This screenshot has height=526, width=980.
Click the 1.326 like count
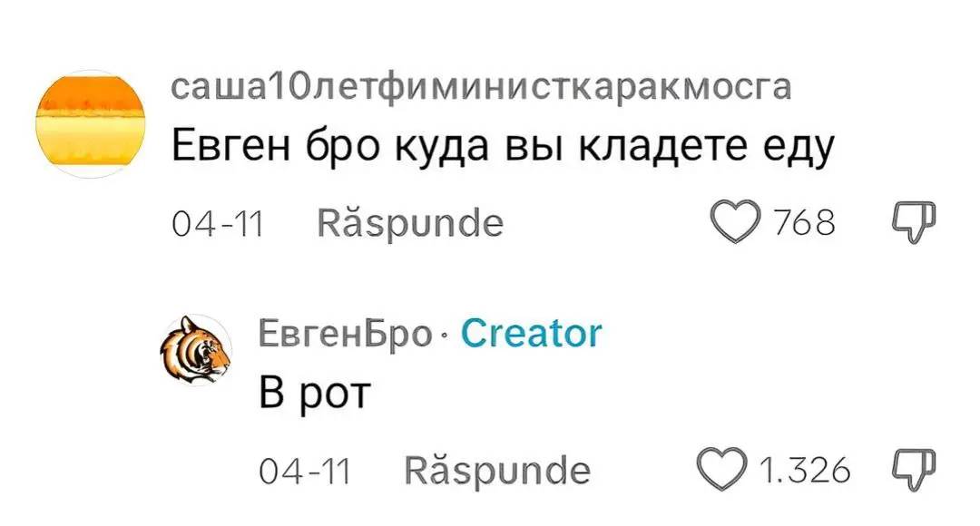click(x=805, y=470)
